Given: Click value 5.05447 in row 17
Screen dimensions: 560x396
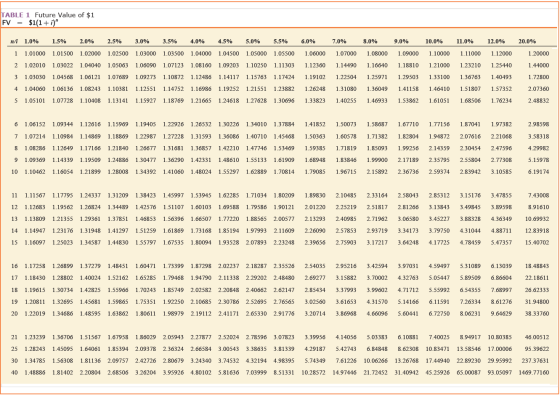Looking at the screenshot, I should tap(439, 278).
